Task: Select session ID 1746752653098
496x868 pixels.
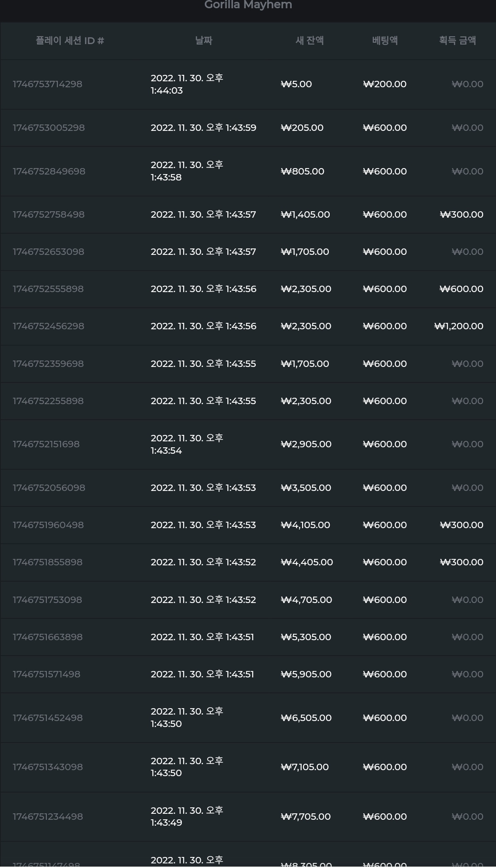Action: pyautogui.click(x=48, y=252)
